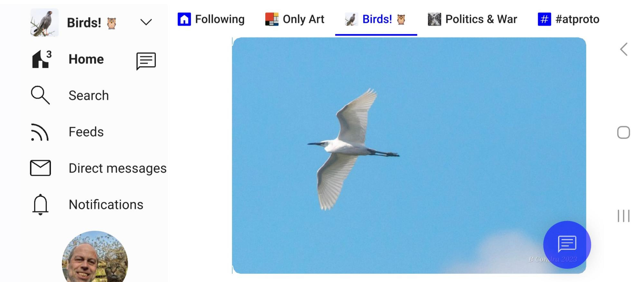This screenshot has height=282, width=644.
Task: Tap the blue floating compose button
Action: pyautogui.click(x=567, y=245)
